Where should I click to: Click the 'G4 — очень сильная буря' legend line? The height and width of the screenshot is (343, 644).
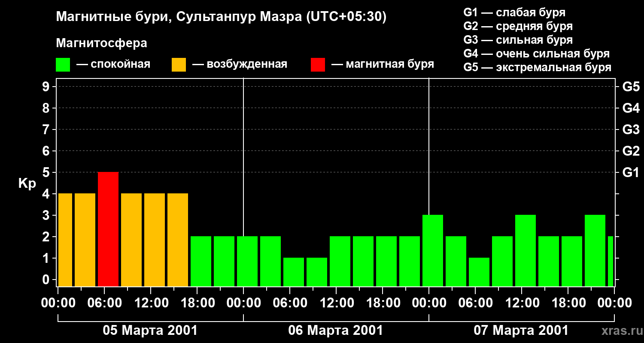(x=537, y=54)
